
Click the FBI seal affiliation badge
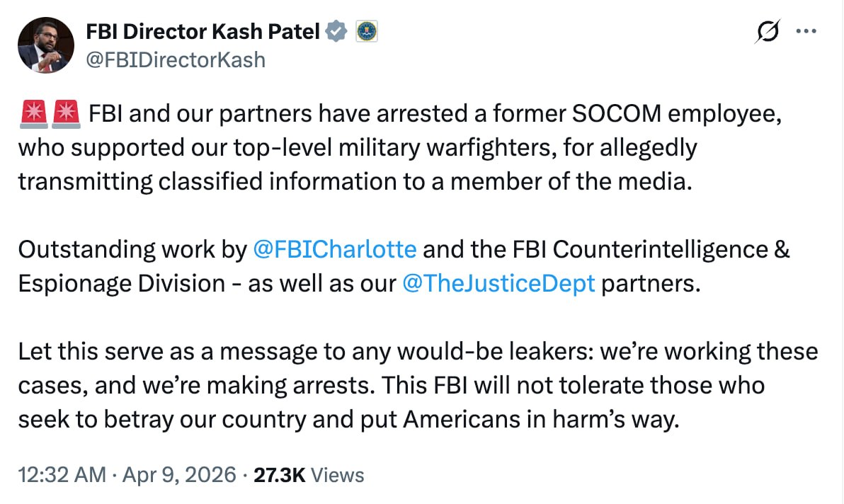pos(366,31)
